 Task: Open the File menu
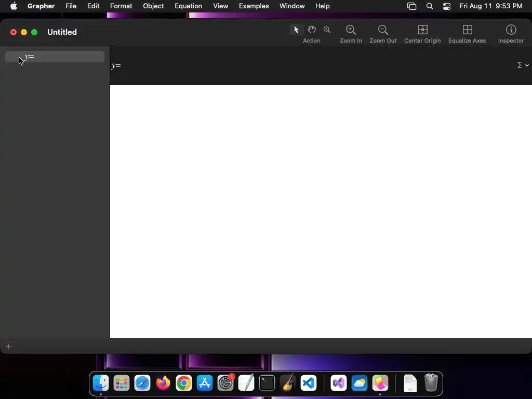tap(71, 6)
